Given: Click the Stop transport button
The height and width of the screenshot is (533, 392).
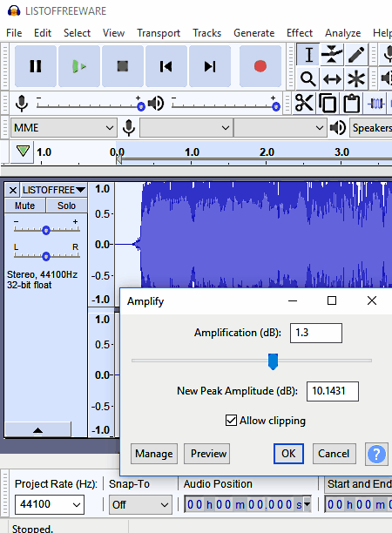Looking at the screenshot, I should tap(123, 66).
